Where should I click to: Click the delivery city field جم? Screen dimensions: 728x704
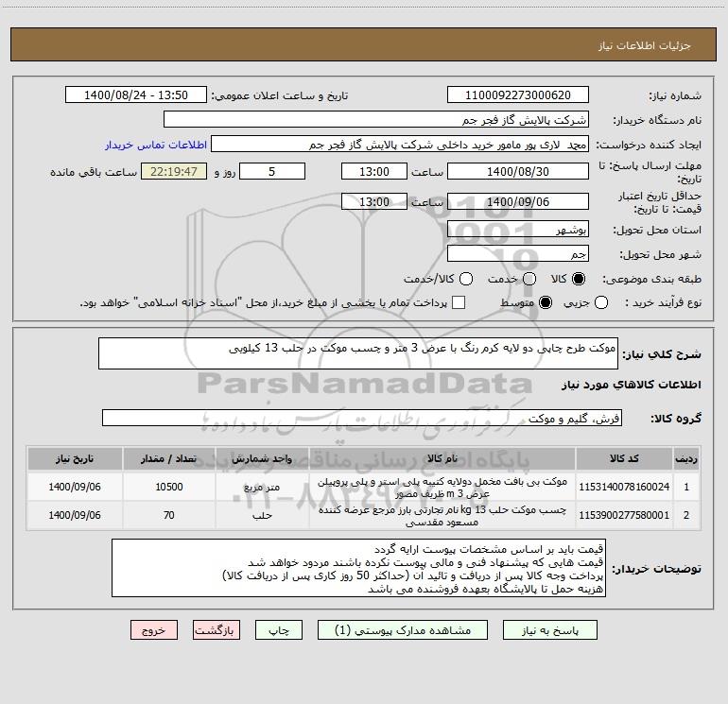[x=518, y=253]
